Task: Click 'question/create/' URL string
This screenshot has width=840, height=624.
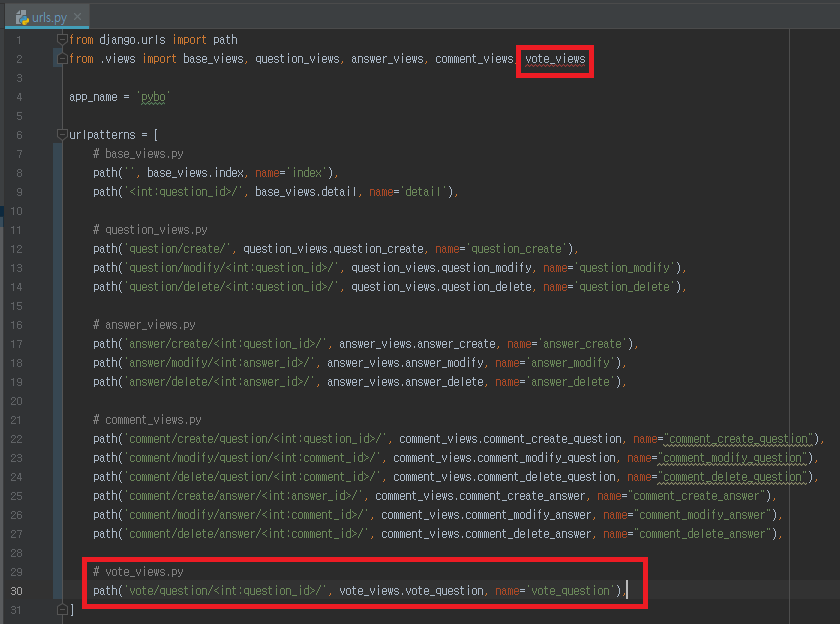Action: 177,249
